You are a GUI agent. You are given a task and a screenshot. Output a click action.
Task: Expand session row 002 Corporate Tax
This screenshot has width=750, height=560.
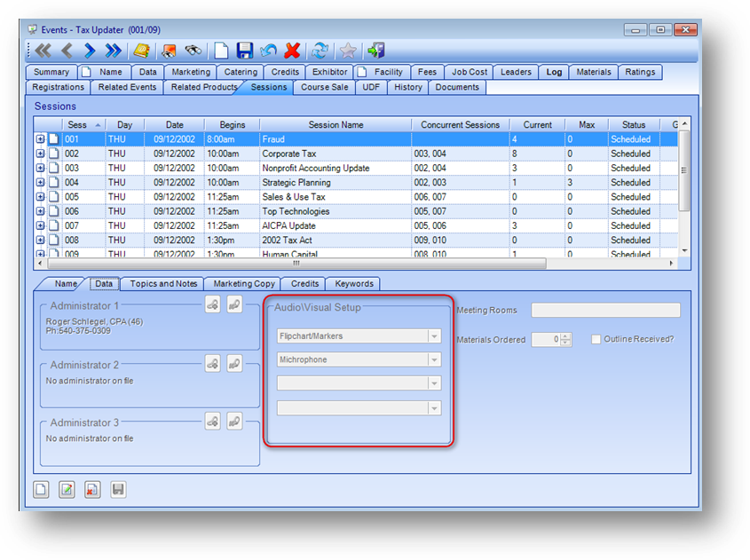(x=40, y=154)
